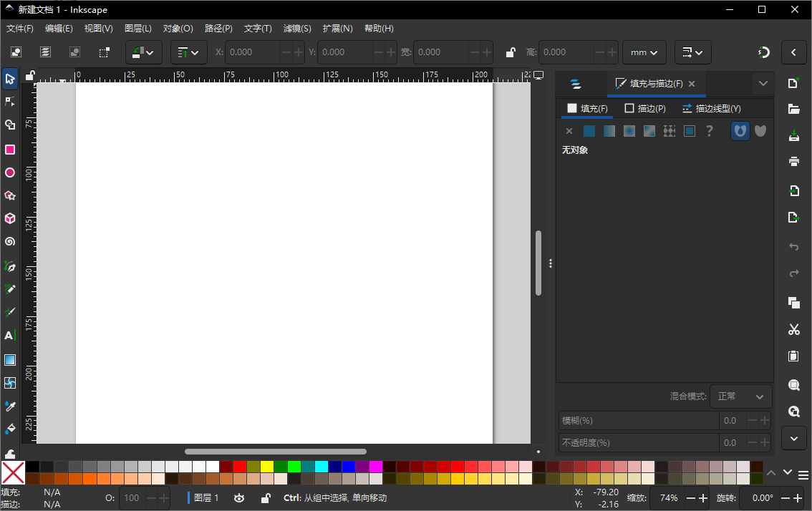
Task: Toggle layer 图层 1 lock
Action: coord(265,498)
